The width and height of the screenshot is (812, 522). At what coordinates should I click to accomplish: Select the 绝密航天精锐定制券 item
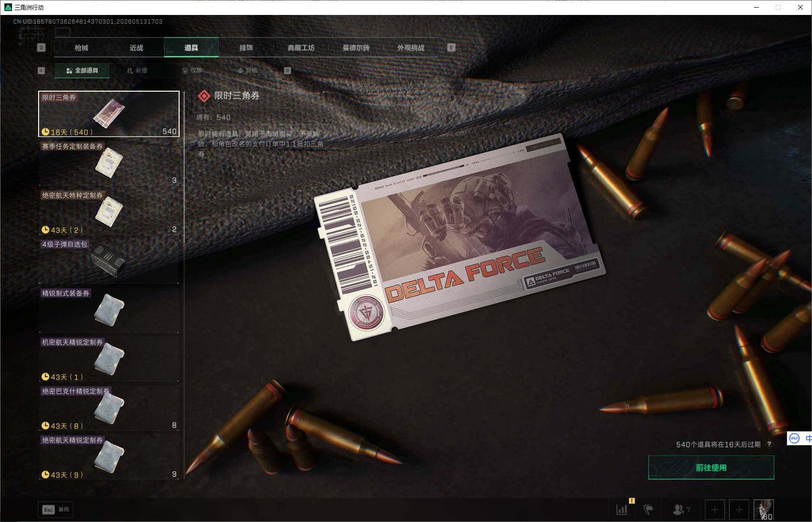point(109,457)
